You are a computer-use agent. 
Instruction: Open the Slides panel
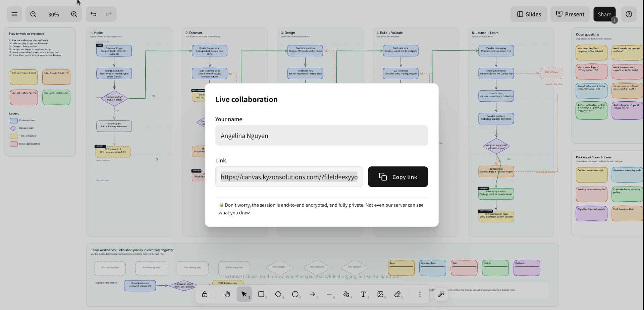(529, 14)
